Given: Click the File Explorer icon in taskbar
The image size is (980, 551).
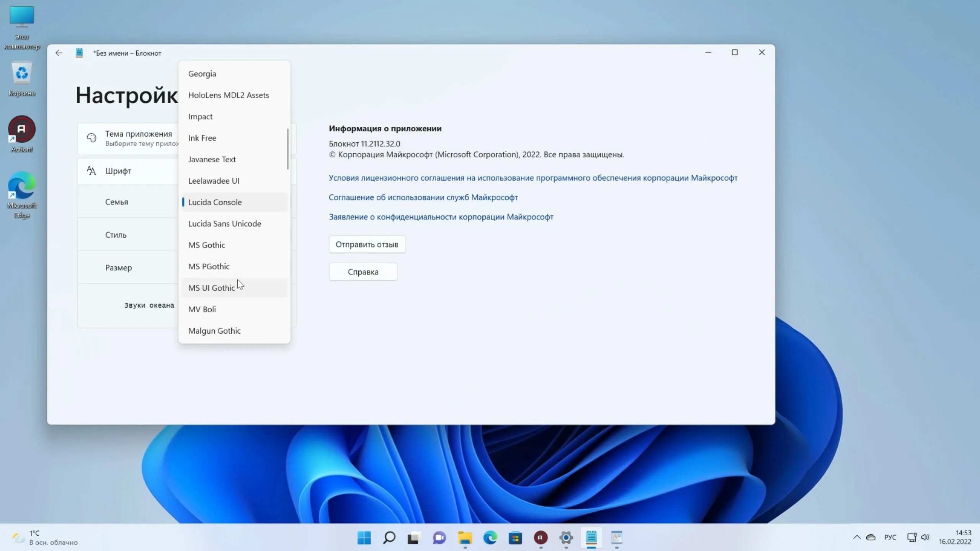Looking at the screenshot, I should 464,538.
